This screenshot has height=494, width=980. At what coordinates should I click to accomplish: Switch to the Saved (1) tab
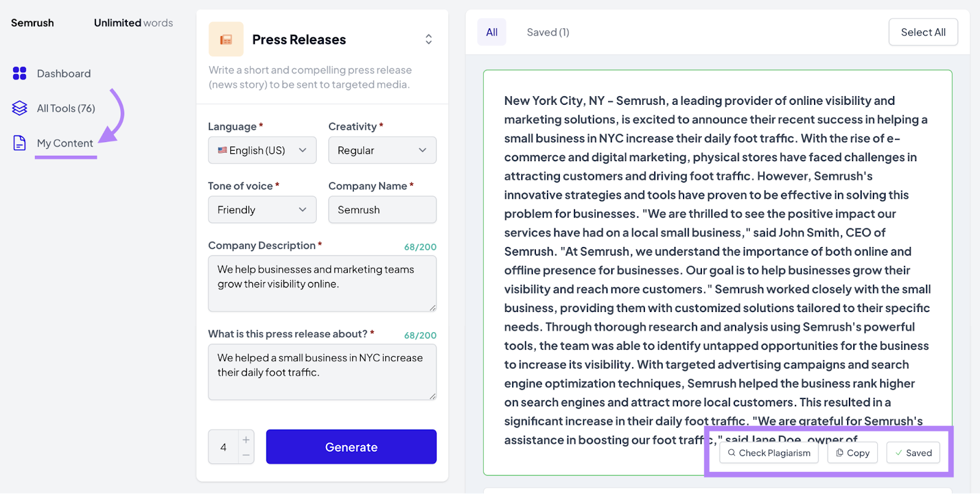548,32
